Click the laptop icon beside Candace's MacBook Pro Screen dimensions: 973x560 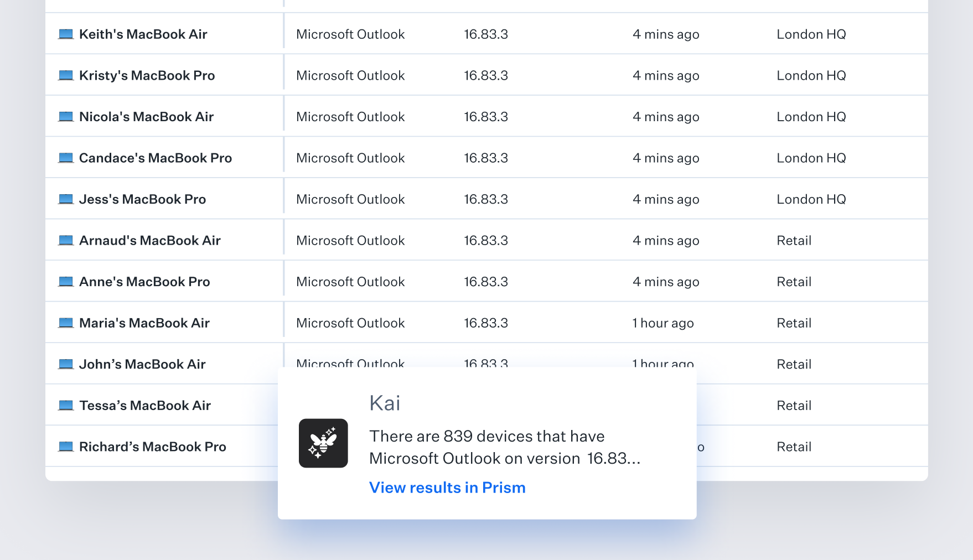(66, 158)
